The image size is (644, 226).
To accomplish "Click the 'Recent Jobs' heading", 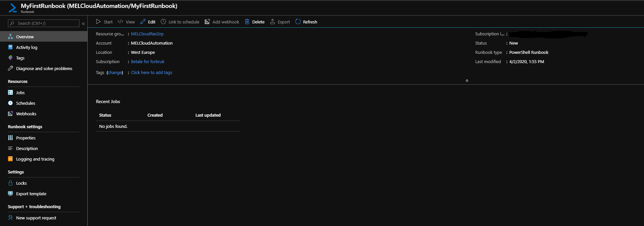I will (108, 101).
